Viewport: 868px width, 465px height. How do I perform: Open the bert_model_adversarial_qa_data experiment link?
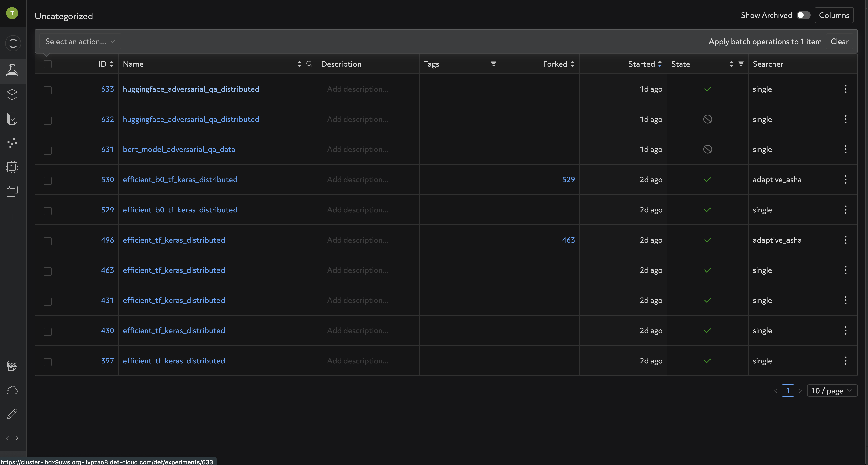point(179,149)
